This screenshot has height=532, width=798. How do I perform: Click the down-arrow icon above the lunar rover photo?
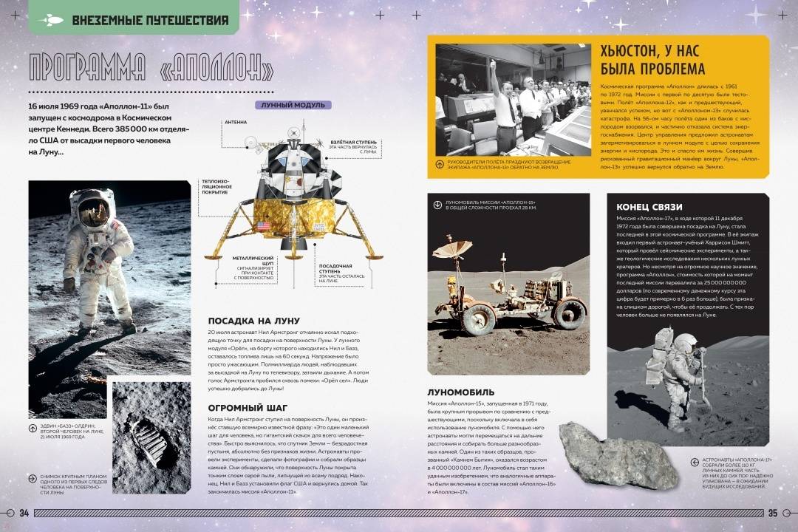coord(437,205)
